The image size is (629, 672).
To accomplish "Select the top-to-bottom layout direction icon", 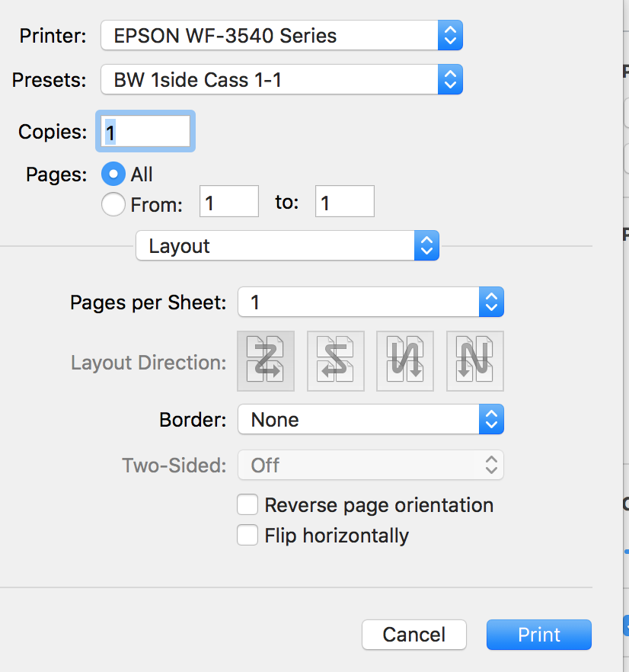I will (404, 361).
